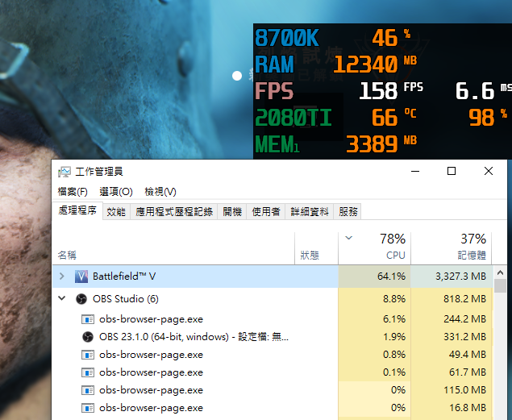Open the 檔案(F) menu
The height and width of the screenshot is (420, 512).
point(73,192)
